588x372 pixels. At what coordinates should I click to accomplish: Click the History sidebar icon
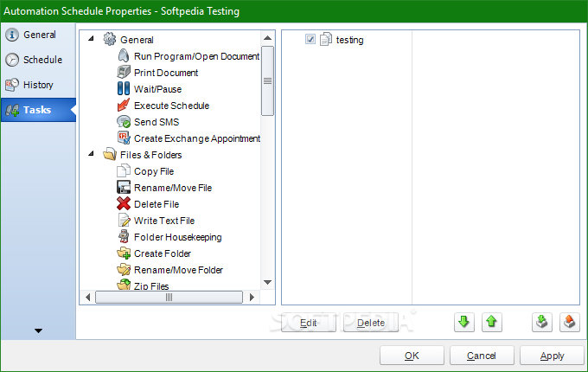pyautogui.click(x=11, y=85)
